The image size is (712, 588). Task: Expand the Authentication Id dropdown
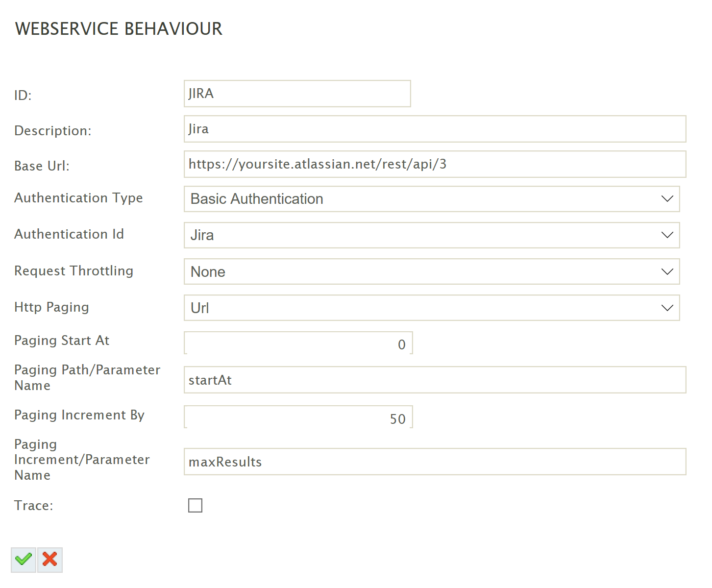pyautogui.click(x=431, y=235)
